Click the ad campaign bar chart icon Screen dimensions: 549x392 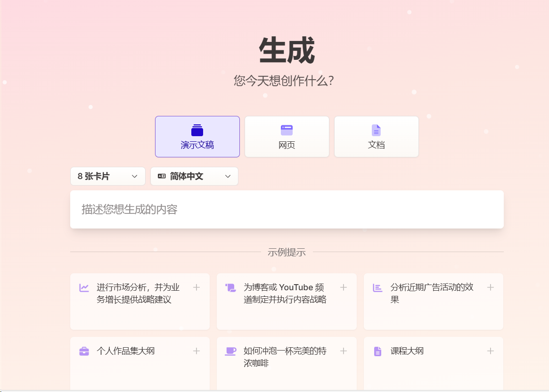click(x=377, y=287)
